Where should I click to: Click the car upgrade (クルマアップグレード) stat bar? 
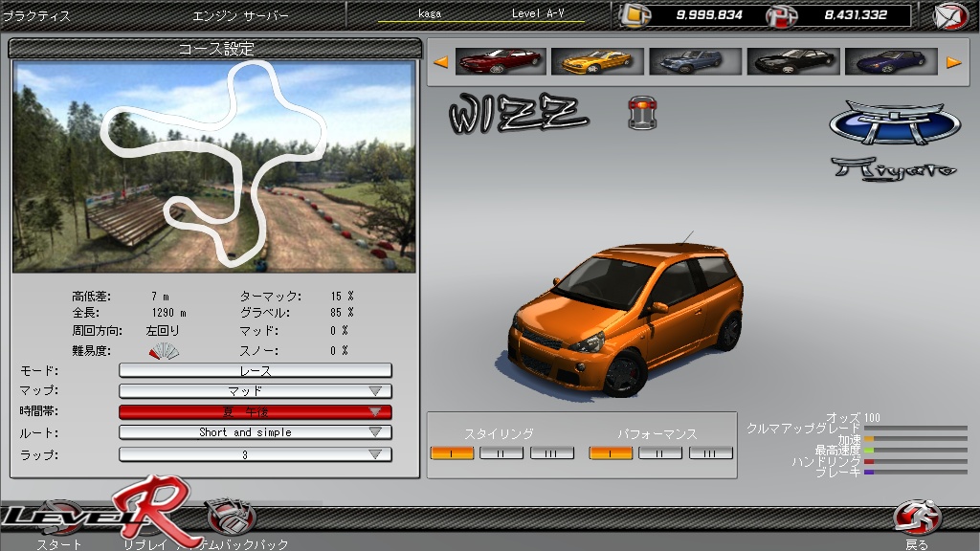click(916, 429)
